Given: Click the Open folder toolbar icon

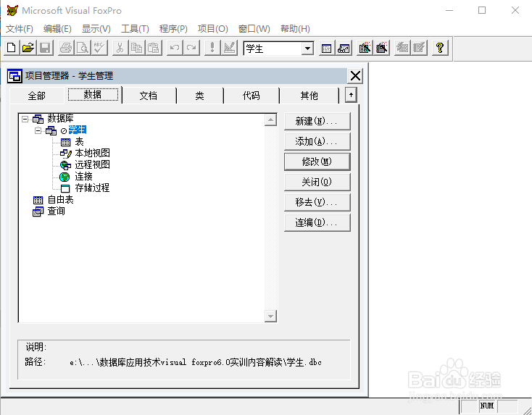Looking at the screenshot, I should [28, 48].
